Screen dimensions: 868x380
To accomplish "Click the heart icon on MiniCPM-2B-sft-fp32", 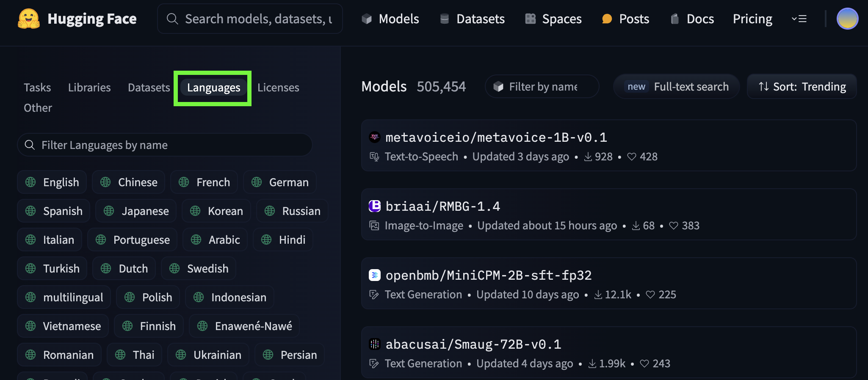I will pyautogui.click(x=650, y=295).
